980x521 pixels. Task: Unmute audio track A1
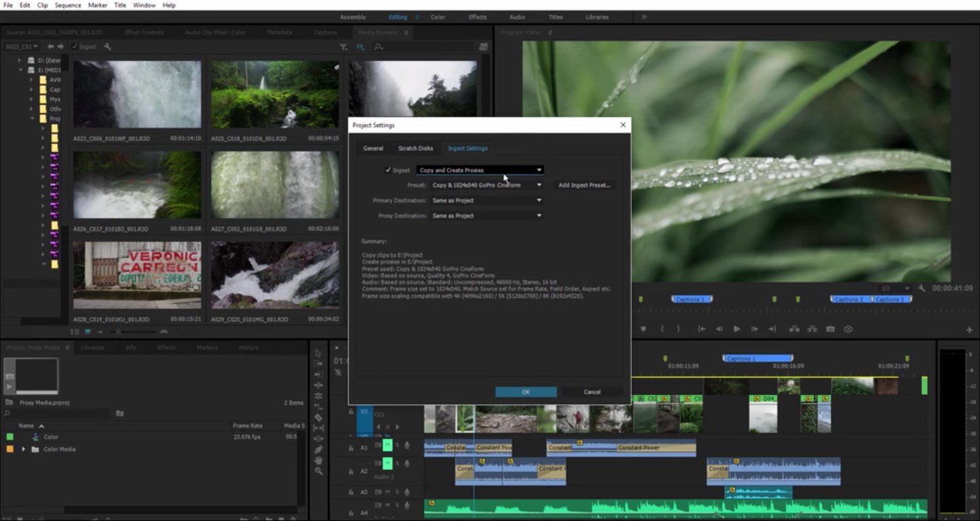coord(387,445)
